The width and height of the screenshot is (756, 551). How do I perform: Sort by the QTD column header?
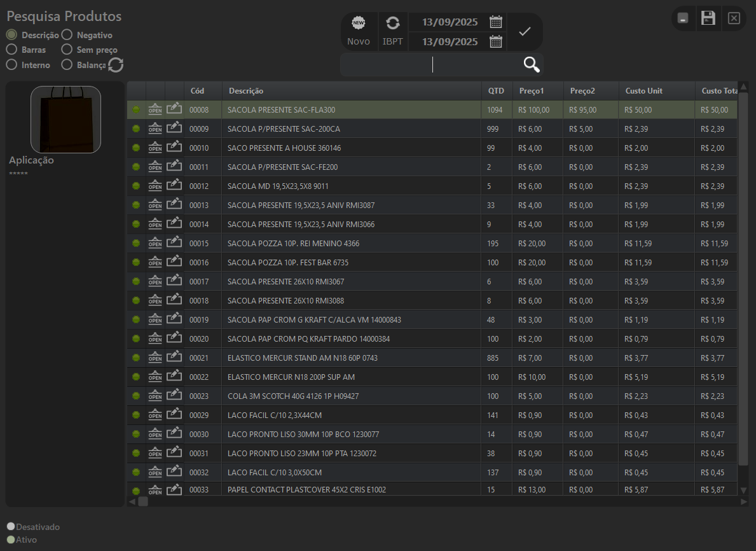tap(496, 91)
